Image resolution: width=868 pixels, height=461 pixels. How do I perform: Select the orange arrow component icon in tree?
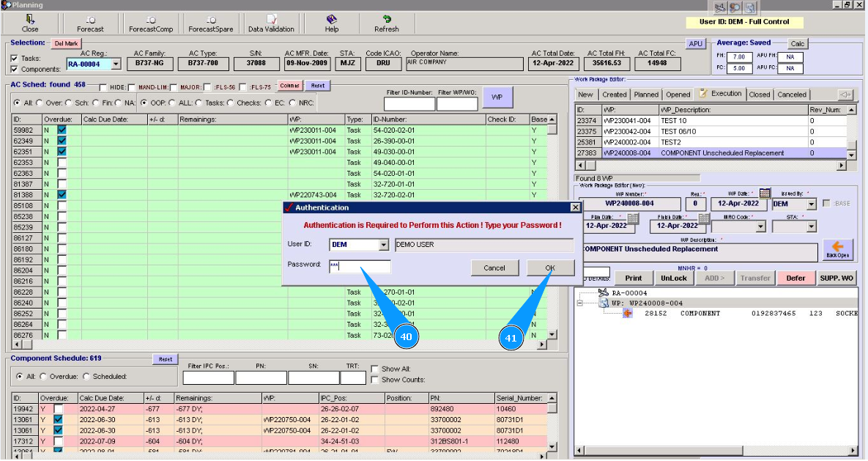pos(628,313)
